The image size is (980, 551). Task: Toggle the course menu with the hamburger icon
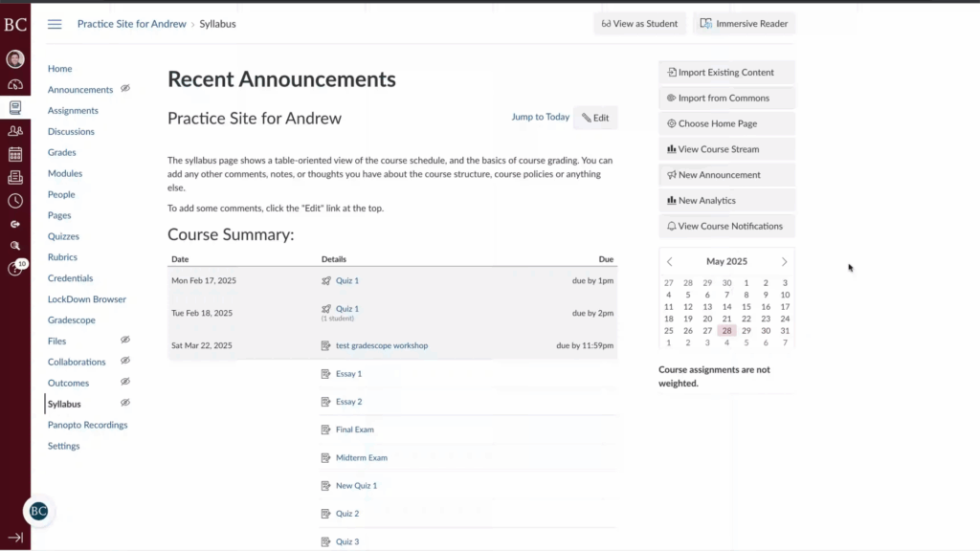point(55,24)
